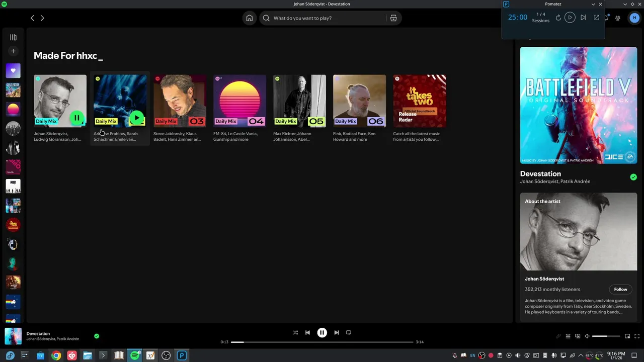Open Devestation title in Now Playing panel
Viewport: 644px width, 362px height.
pyautogui.click(x=540, y=173)
